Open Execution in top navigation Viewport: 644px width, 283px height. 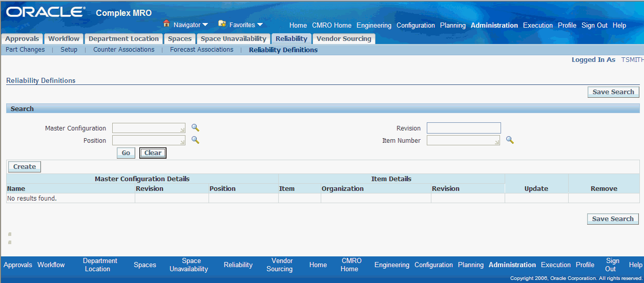click(538, 26)
